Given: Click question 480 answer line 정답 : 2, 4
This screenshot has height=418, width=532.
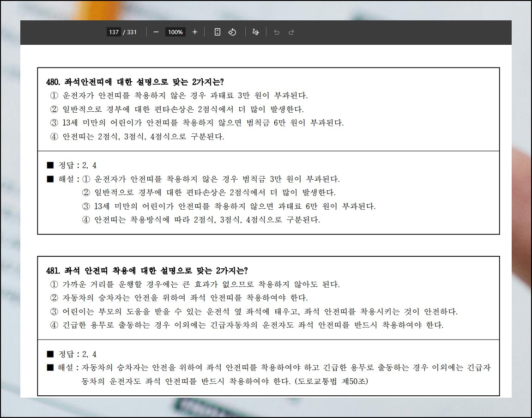Looking at the screenshot, I should (x=72, y=165).
